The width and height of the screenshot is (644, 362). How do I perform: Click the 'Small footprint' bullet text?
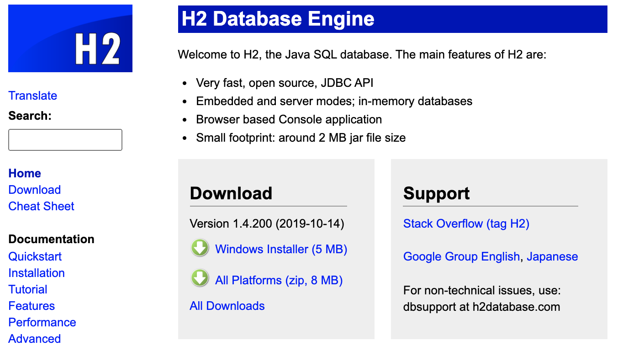click(301, 138)
